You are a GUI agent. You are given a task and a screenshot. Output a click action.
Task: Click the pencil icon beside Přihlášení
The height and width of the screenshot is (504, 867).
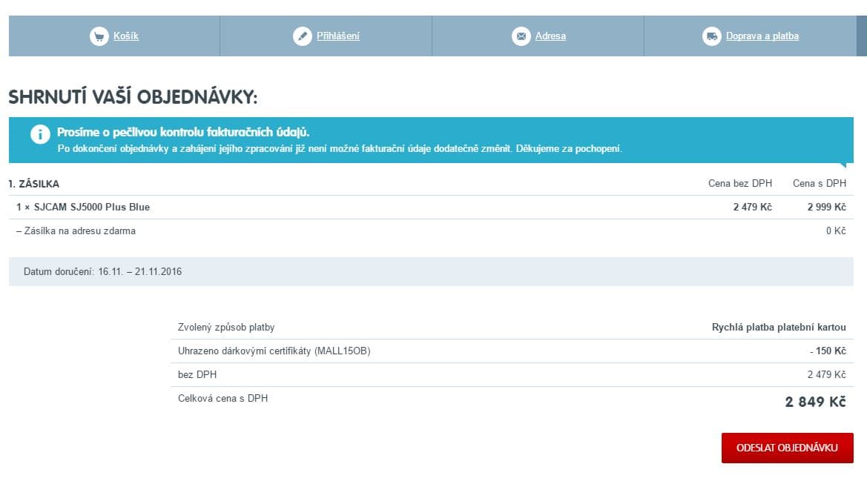[x=303, y=36]
